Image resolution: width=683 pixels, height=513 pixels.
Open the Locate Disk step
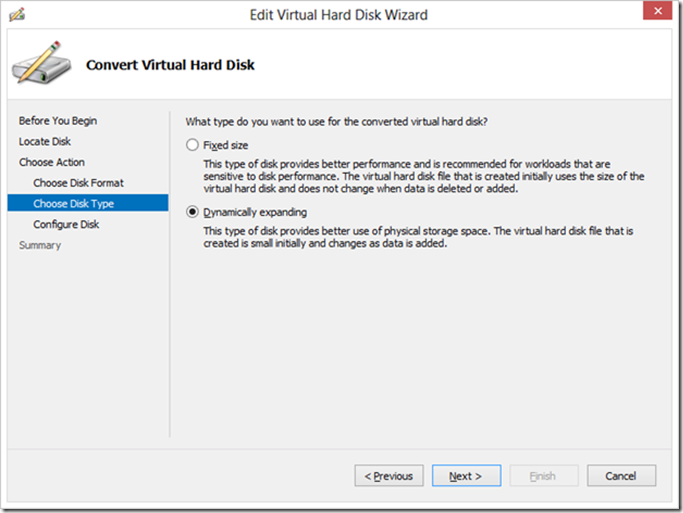pos(45,142)
